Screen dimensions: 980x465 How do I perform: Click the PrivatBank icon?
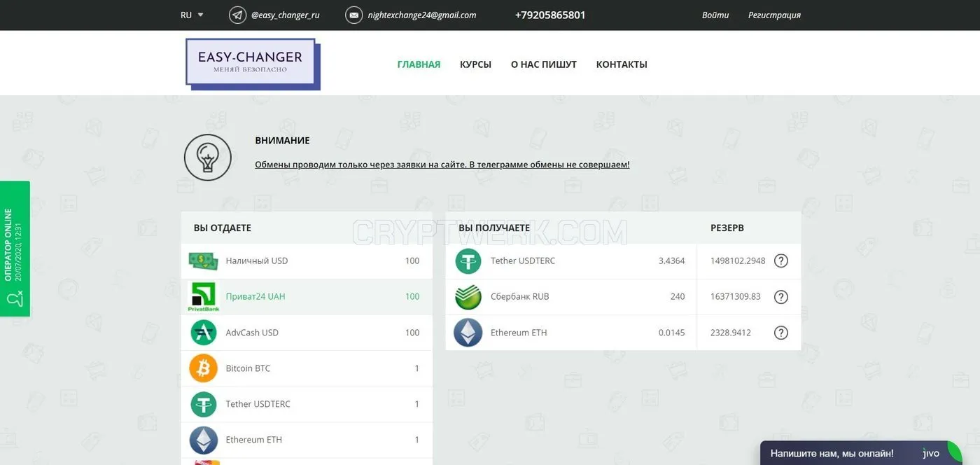click(204, 296)
